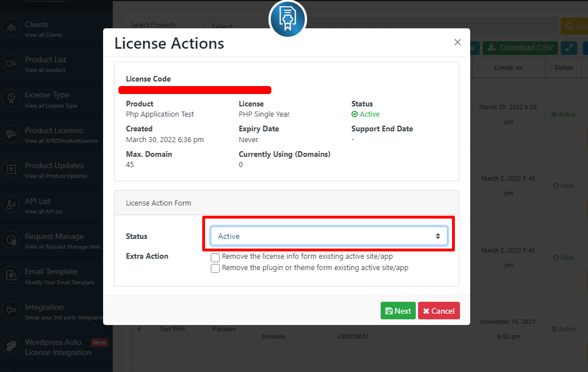This screenshot has height=372, width=588.
Task: Open the Status dropdown showing Active
Action: [x=329, y=236]
